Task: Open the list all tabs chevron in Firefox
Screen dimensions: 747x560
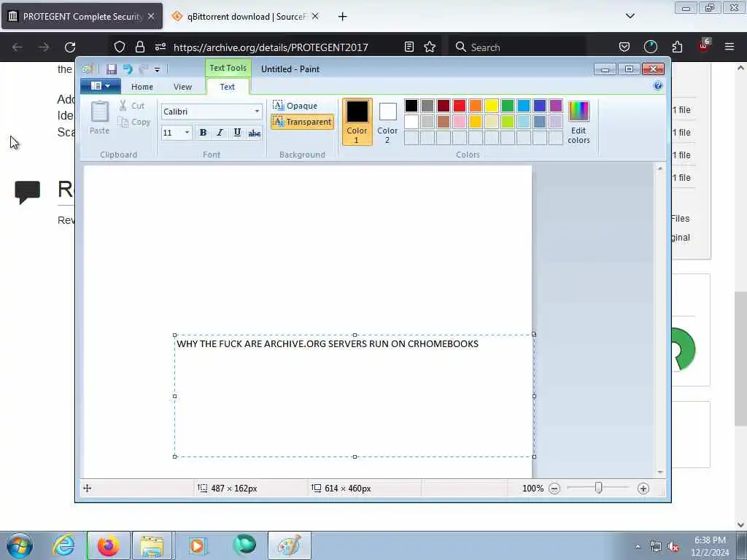Action: (630, 16)
